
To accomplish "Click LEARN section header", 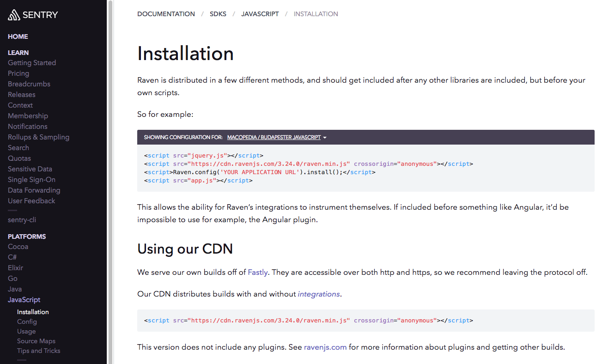I will pos(18,53).
